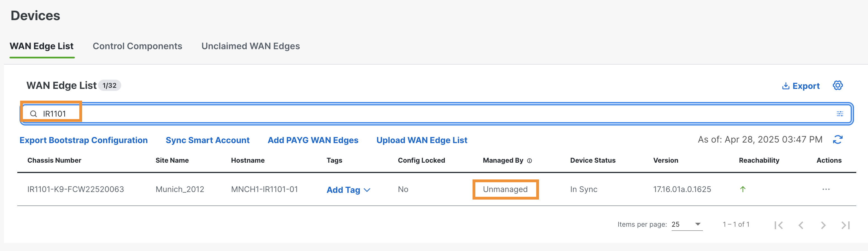Click the table settings gear icon
The width and height of the screenshot is (868, 251).
(838, 85)
